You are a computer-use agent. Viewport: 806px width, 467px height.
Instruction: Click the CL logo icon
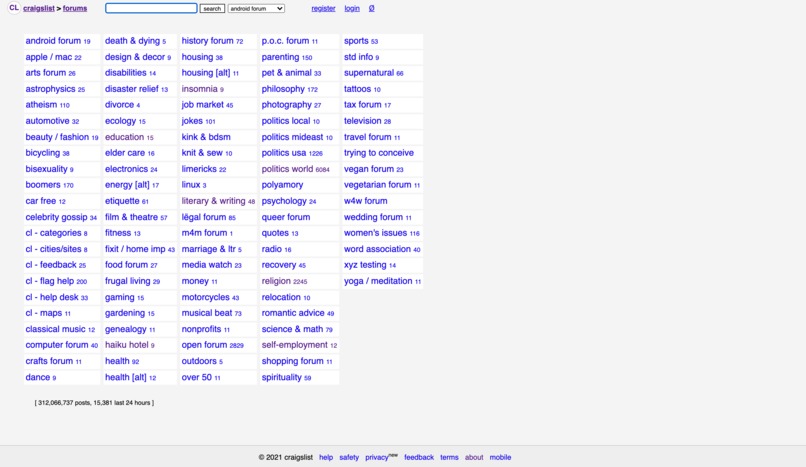14,8
